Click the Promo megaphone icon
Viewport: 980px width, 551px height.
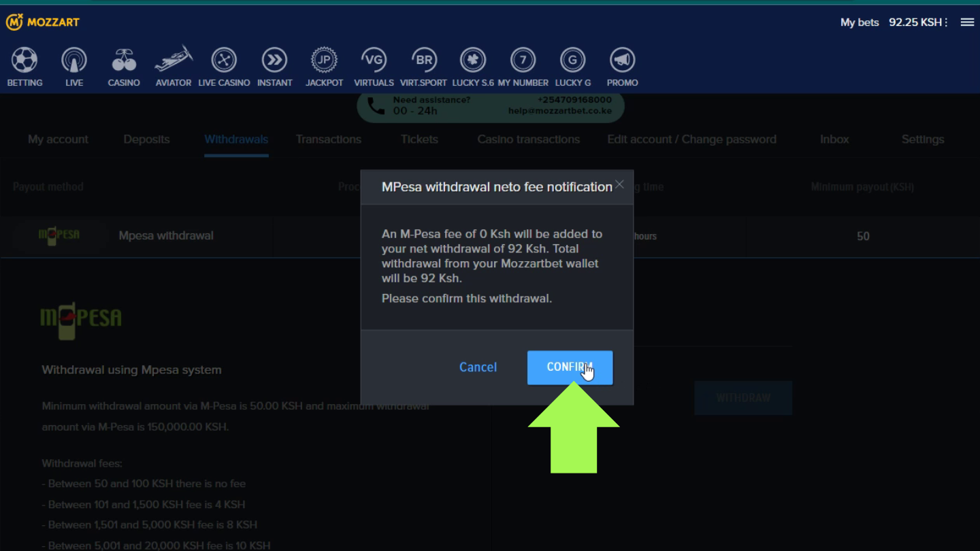pyautogui.click(x=622, y=61)
